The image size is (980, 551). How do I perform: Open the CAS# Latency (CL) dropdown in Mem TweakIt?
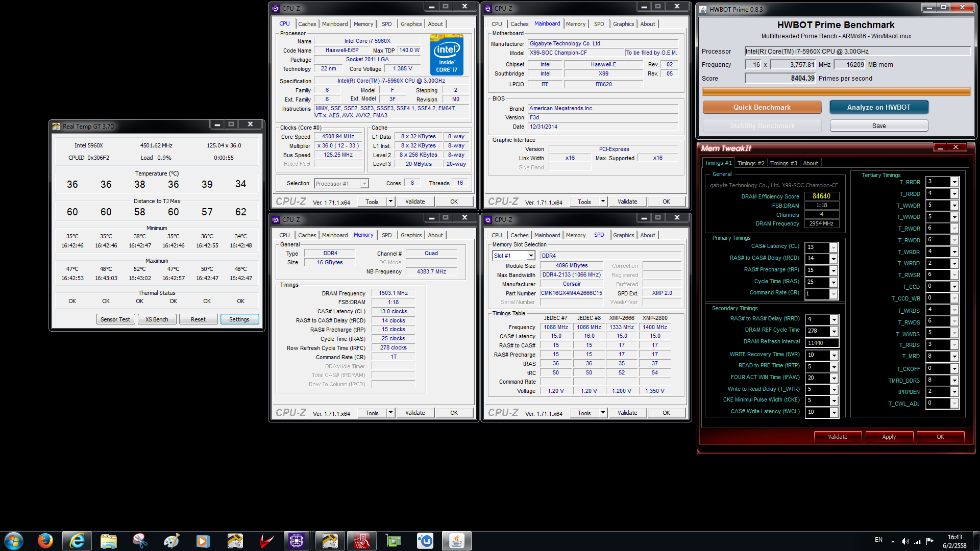click(x=834, y=247)
